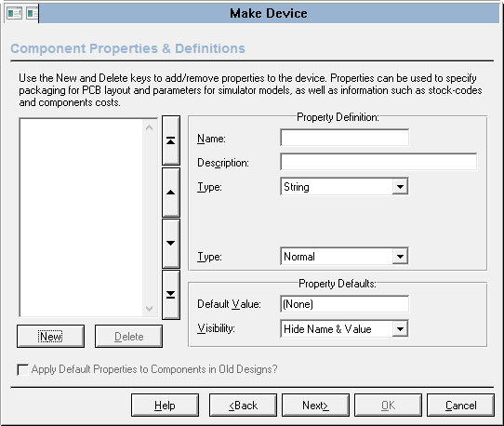
Task: Click the Delete property button
Action: point(128,337)
